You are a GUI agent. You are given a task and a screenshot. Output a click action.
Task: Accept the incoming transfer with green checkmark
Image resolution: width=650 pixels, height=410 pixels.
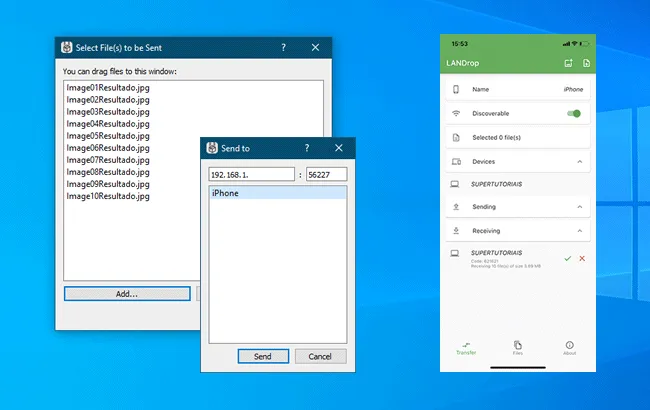click(567, 259)
